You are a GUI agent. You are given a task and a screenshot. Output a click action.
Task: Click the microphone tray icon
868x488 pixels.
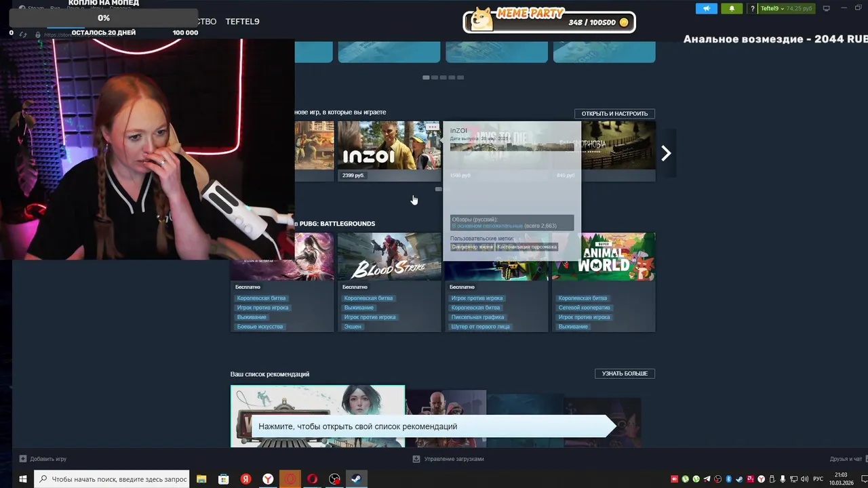pos(783,479)
